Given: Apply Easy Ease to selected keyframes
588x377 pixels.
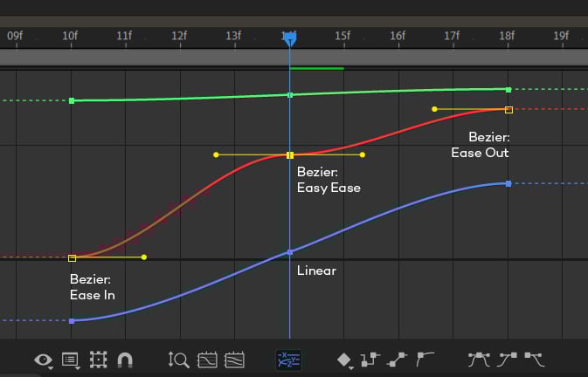Looking at the screenshot, I should click(478, 359).
